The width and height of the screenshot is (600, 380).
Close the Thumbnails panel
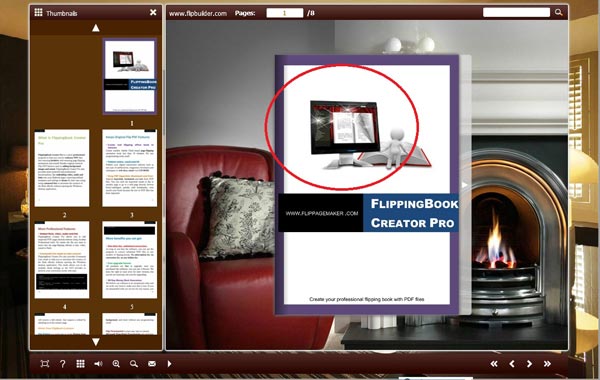click(153, 13)
